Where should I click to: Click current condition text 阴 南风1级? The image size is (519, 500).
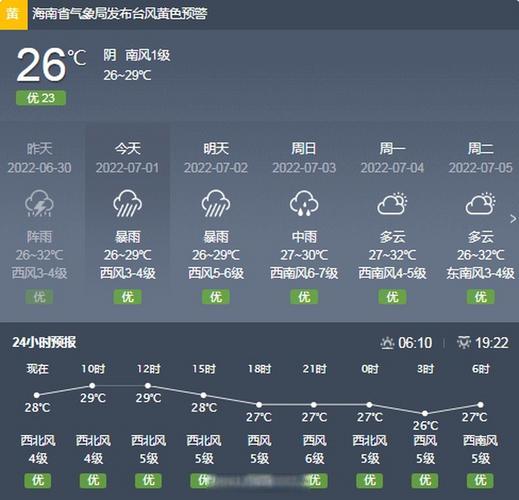137,55
